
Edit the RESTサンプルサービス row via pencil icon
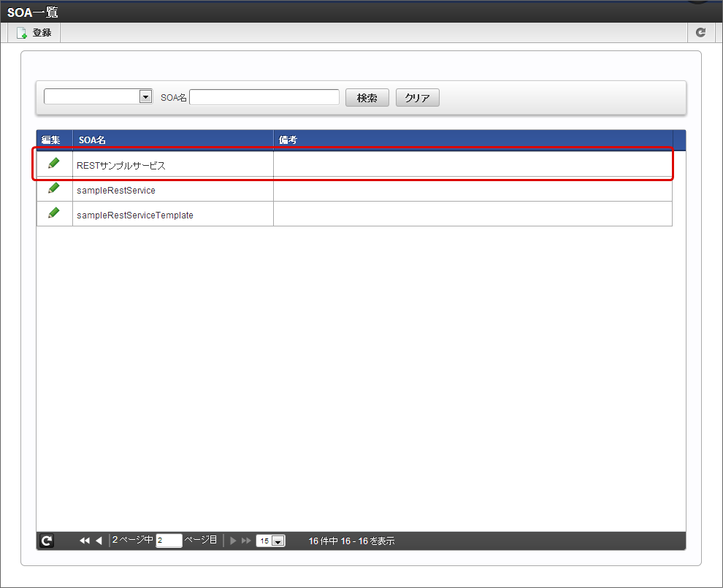54,164
